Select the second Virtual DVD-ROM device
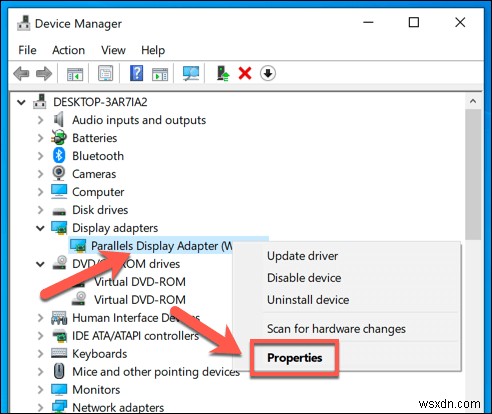Screen dimensions: 492x414 [140, 300]
